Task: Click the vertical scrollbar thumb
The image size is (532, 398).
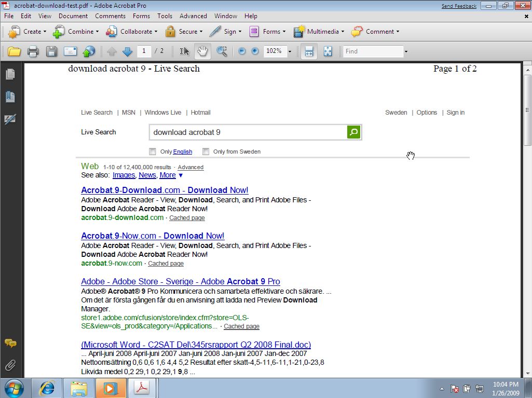Action: click(527, 110)
